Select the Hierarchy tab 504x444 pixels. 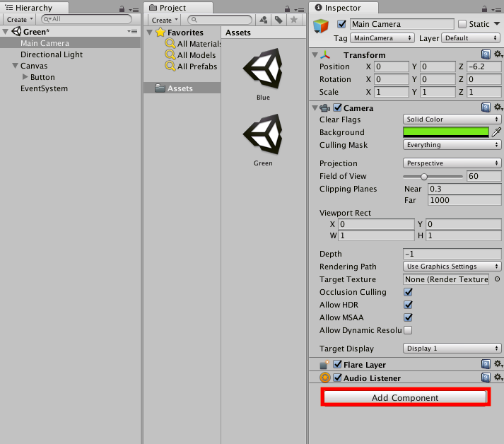pos(34,8)
